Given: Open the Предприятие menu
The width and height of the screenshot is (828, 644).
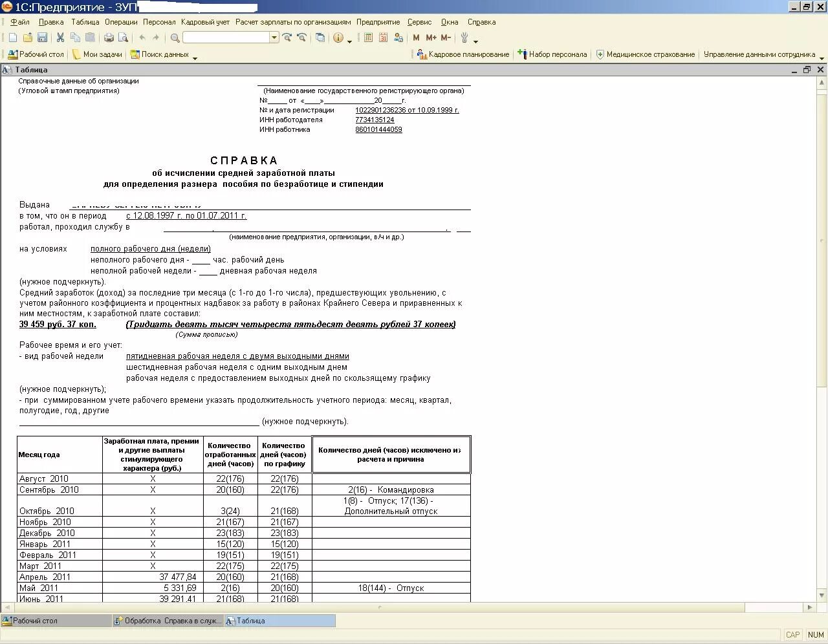Looking at the screenshot, I should 378,22.
